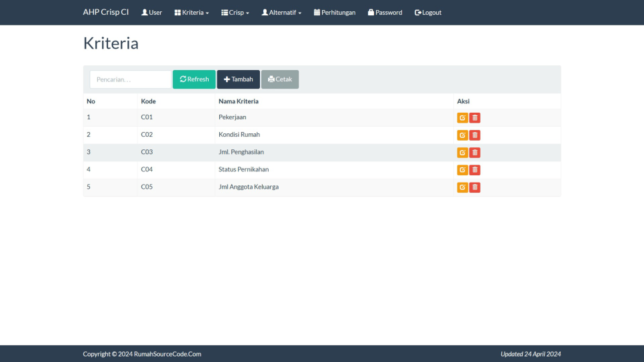The width and height of the screenshot is (644, 362).
Task: Select Password in the top navigation
Action: pos(385,13)
